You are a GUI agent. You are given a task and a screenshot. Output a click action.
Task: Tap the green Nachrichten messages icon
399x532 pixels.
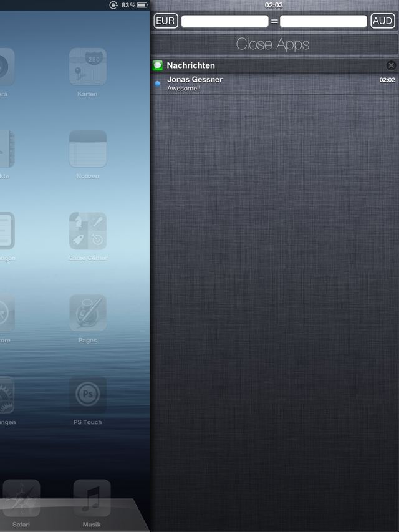pos(158,65)
